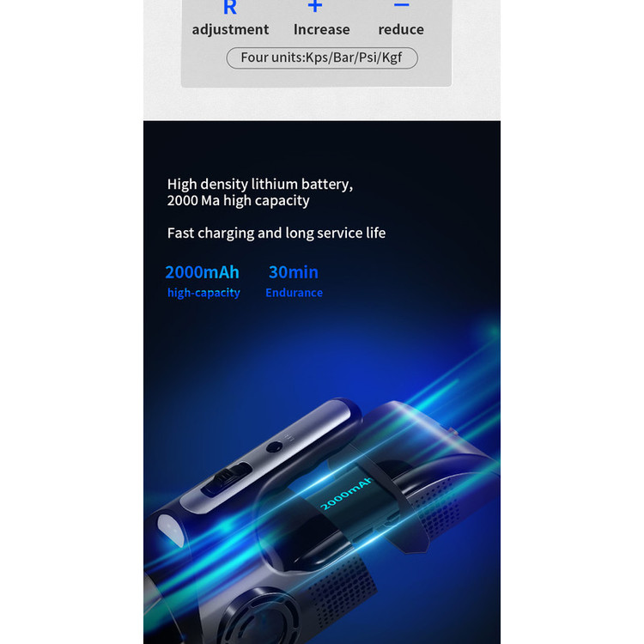Click the blue '30min' heading
644x644 pixels.
pos(294,272)
